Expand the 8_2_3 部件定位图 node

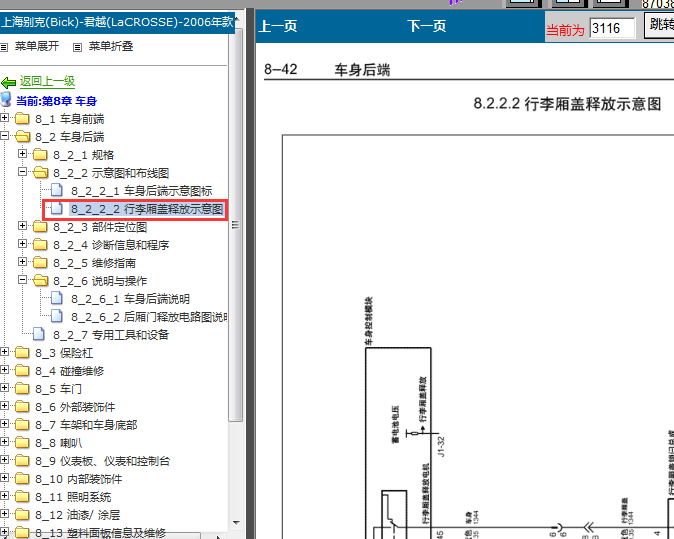point(22,225)
